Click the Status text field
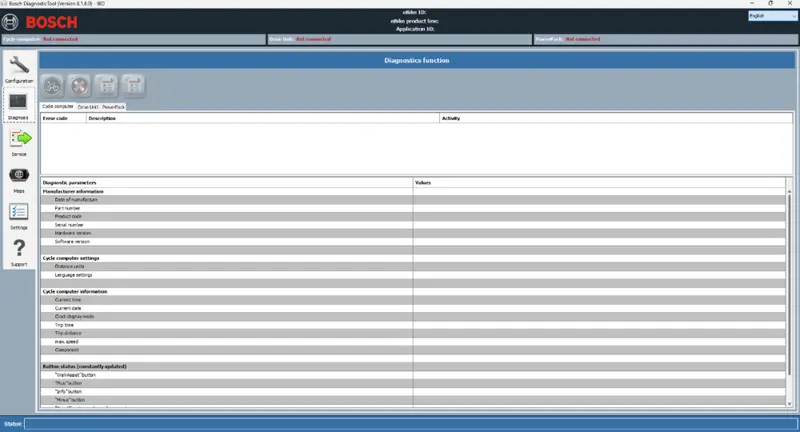 pyautogui.click(x=411, y=424)
